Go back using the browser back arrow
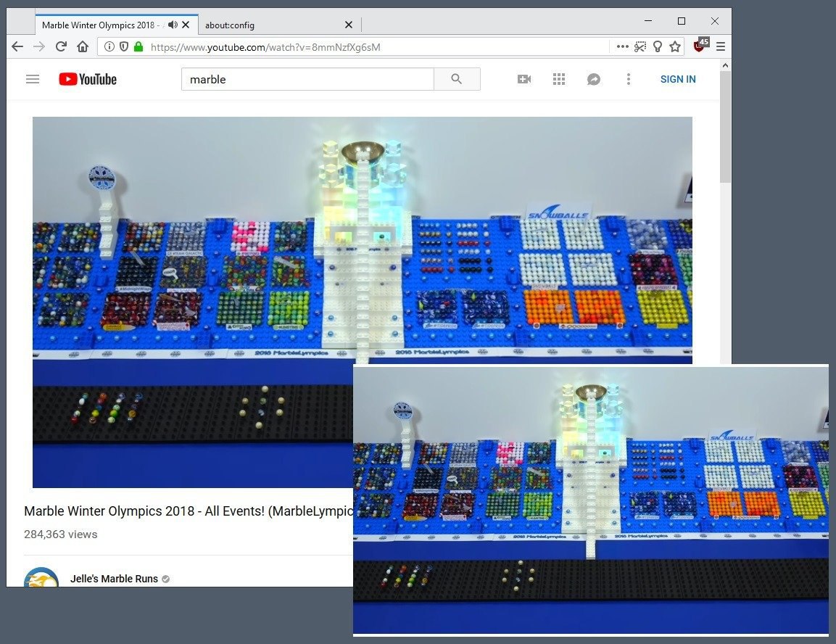 pyautogui.click(x=17, y=47)
